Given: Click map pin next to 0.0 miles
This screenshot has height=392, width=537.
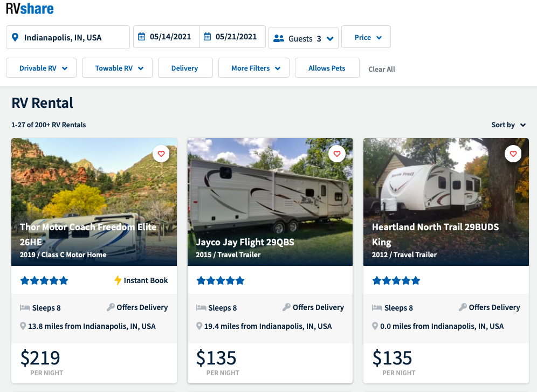Looking at the screenshot, I should pos(375,326).
